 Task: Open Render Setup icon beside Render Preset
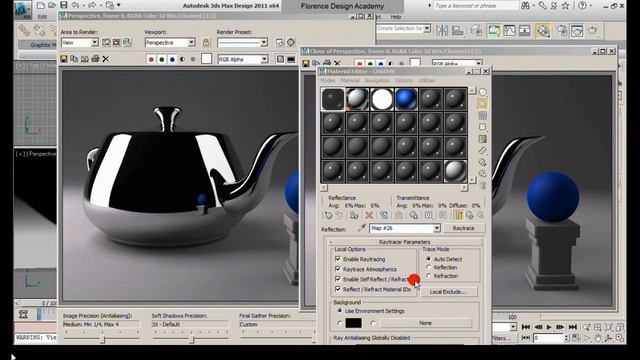[x=280, y=42]
